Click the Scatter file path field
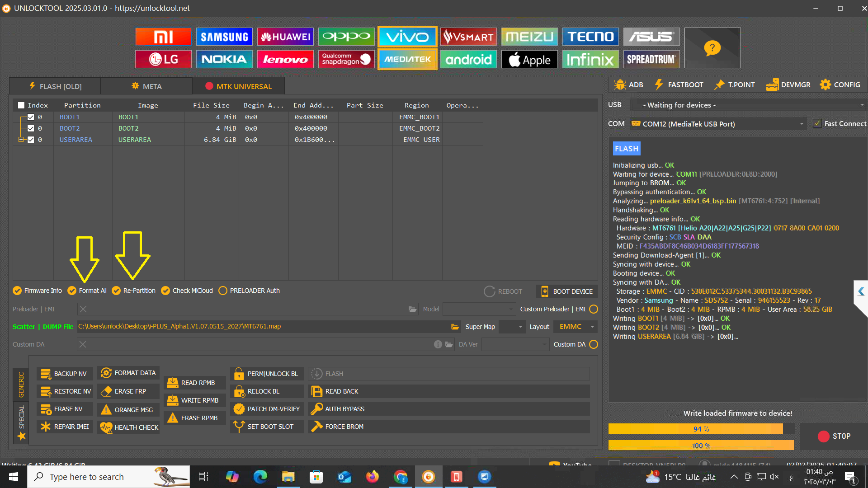Image resolution: width=868 pixels, height=488 pixels. click(263, 327)
